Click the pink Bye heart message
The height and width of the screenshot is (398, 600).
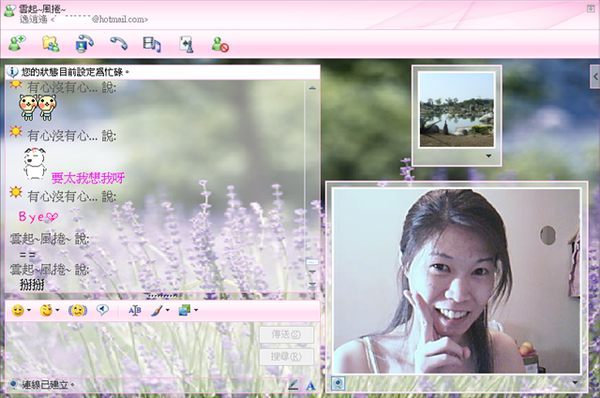pos(38,217)
